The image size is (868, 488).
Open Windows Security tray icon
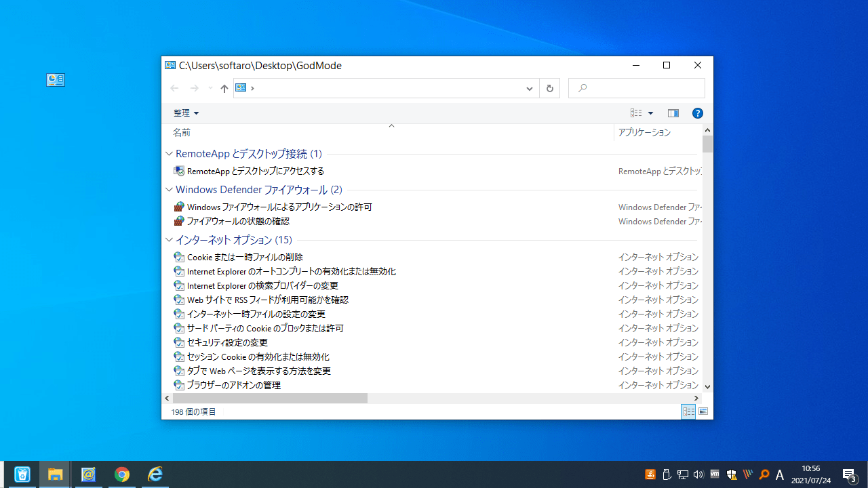[731, 474]
